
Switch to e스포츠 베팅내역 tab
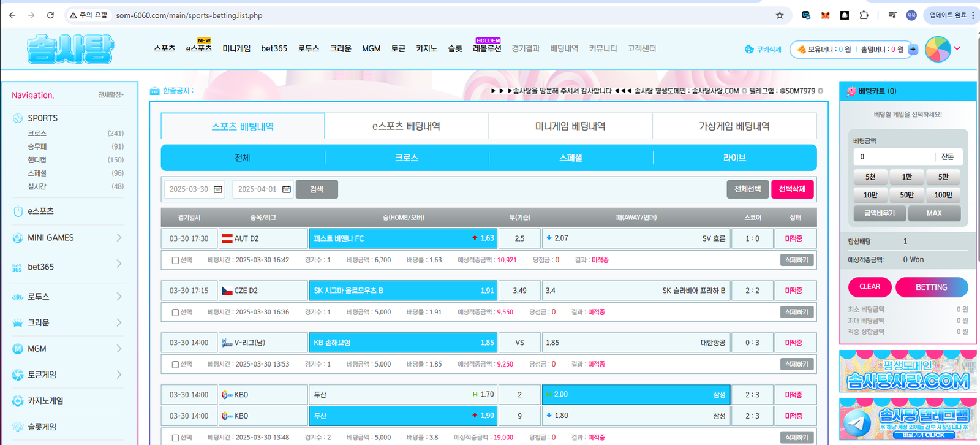click(406, 126)
